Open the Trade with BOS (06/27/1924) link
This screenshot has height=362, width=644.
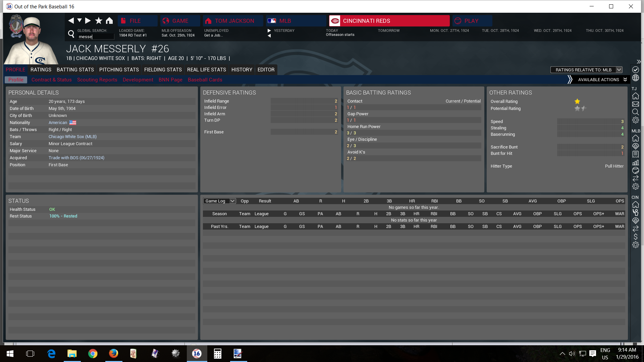(x=76, y=158)
